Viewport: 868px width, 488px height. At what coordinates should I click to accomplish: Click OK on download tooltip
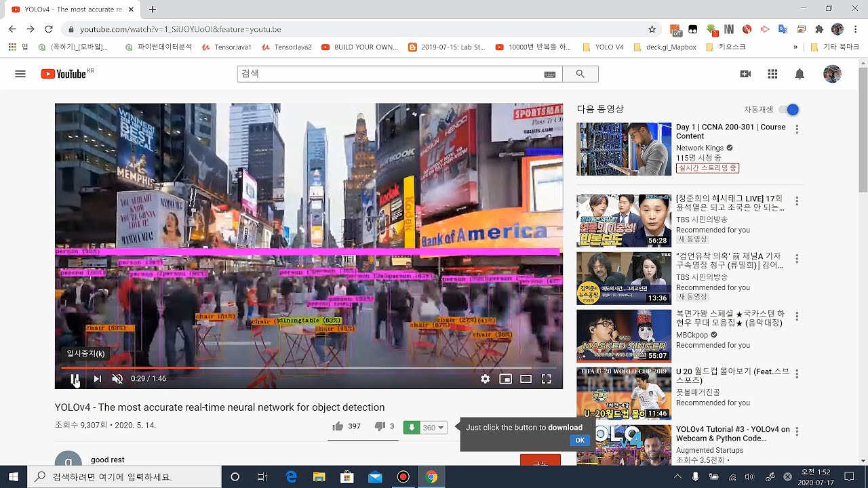pyautogui.click(x=580, y=440)
